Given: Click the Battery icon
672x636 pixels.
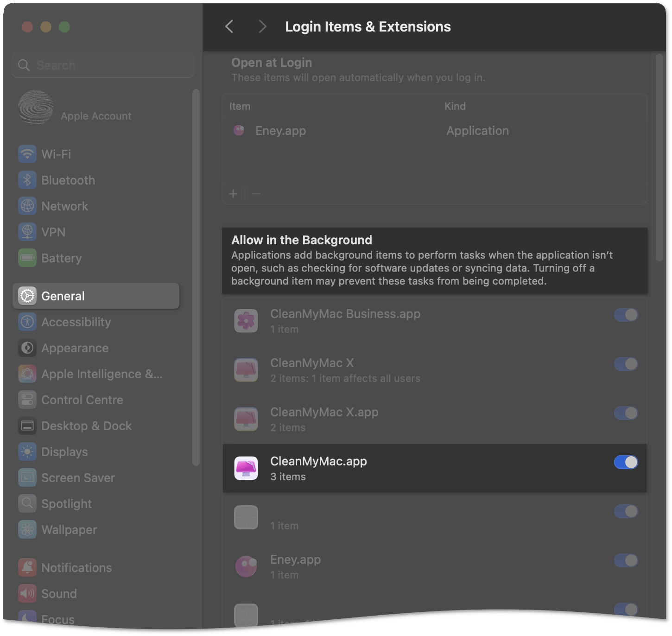Looking at the screenshot, I should (x=27, y=258).
